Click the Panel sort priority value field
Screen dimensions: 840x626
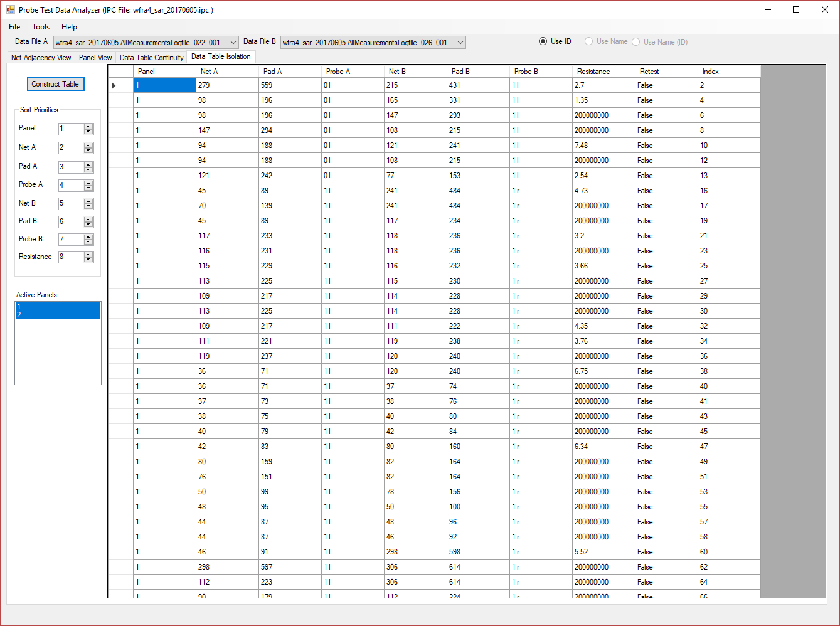pos(71,129)
